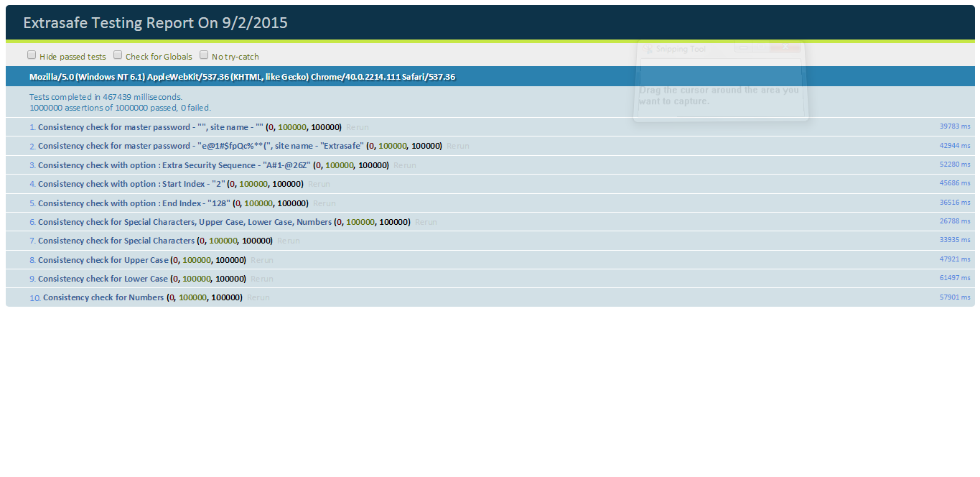Show details for the Lower Case test
The image size is (980, 477).
[x=103, y=279]
